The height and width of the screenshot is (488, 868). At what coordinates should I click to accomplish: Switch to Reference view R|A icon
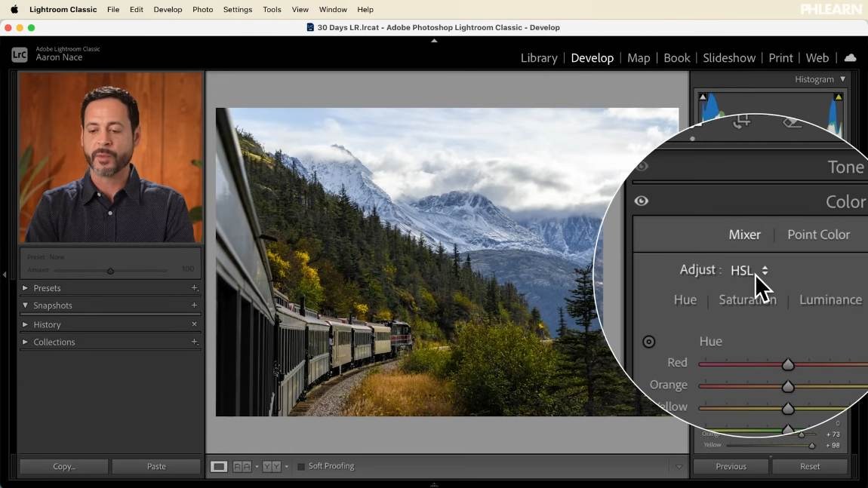coord(242,466)
